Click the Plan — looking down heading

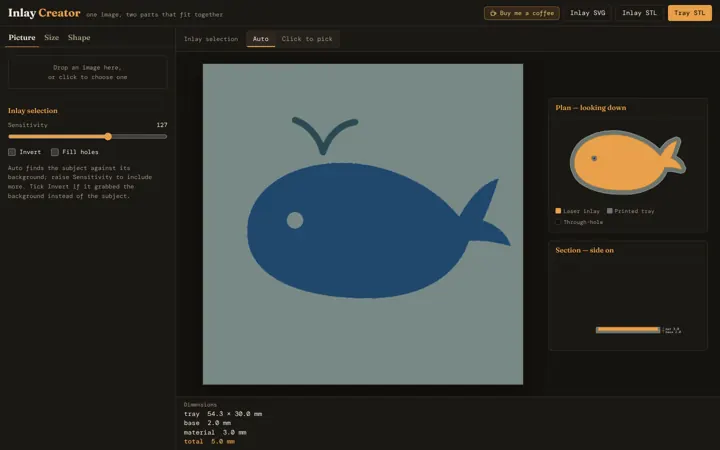click(x=591, y=108)
